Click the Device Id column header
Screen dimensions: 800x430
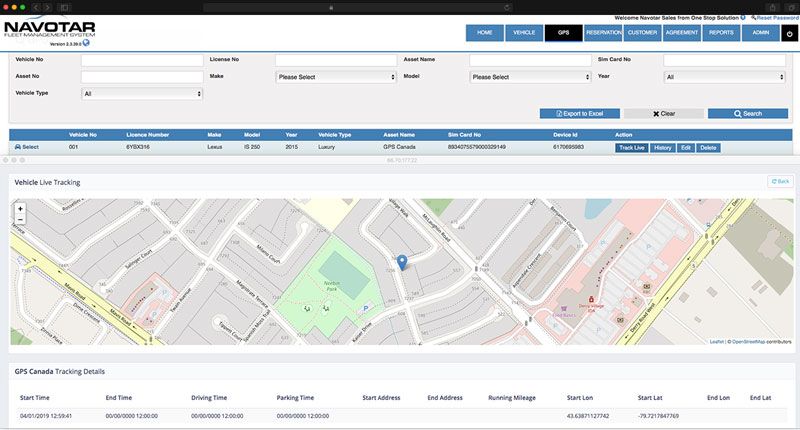tap(565, 135)
